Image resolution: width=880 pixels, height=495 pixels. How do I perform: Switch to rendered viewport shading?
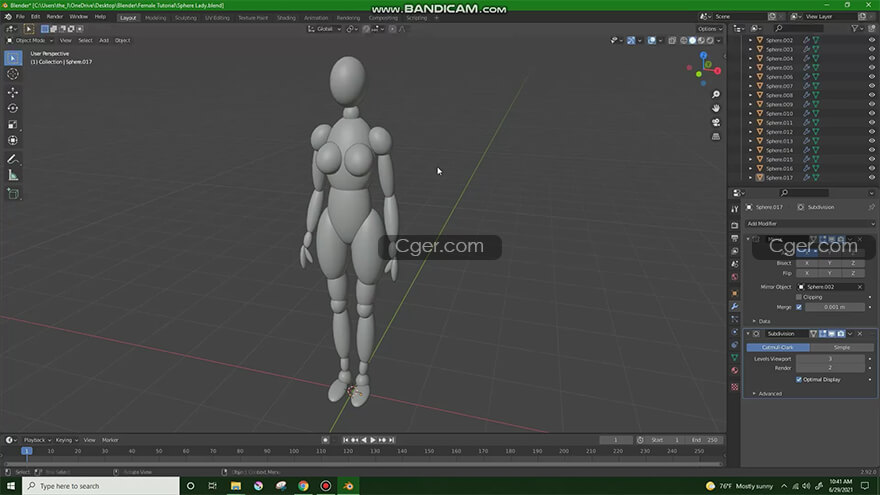[711, 40]
